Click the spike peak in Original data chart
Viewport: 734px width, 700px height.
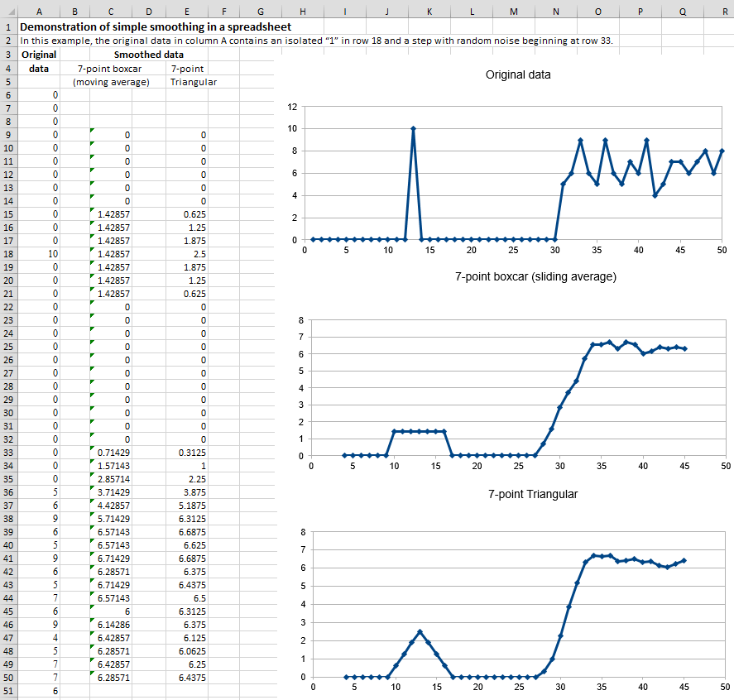click(x=413, y=128)
